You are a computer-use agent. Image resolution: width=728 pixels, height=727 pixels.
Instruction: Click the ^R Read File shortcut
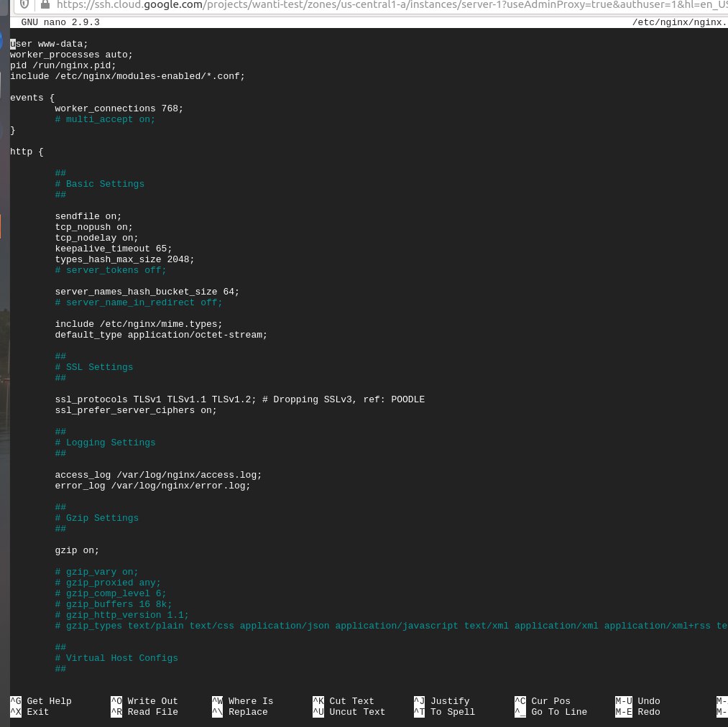coord(144,712)
